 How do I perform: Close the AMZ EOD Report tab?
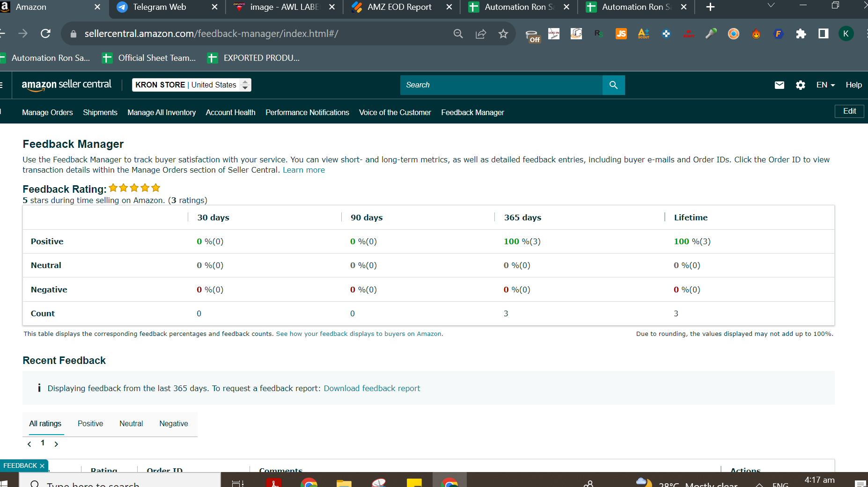[x=449, y=7]
